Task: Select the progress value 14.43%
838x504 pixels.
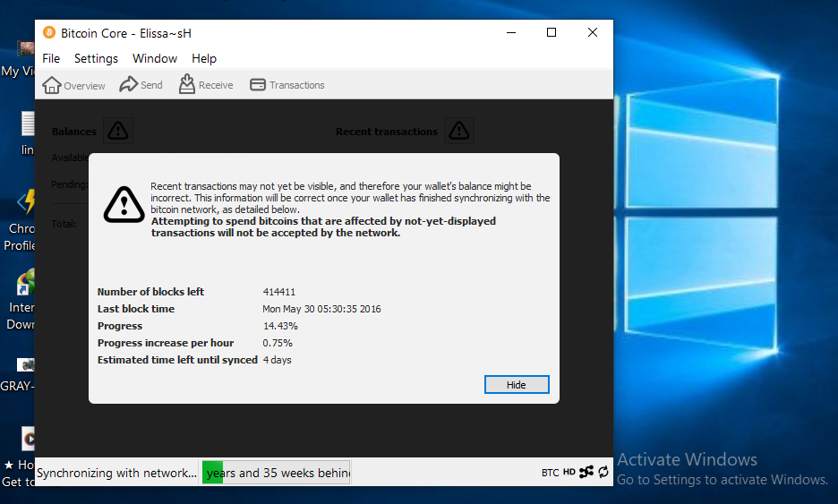Action: [x=280, y=326]
